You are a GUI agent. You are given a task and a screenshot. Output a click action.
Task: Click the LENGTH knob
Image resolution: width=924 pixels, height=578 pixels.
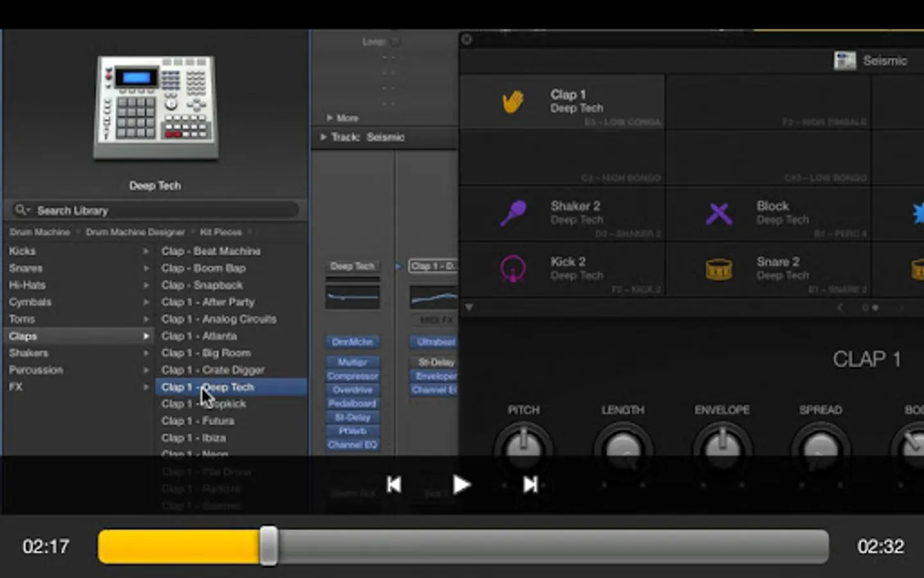point(623,450)
